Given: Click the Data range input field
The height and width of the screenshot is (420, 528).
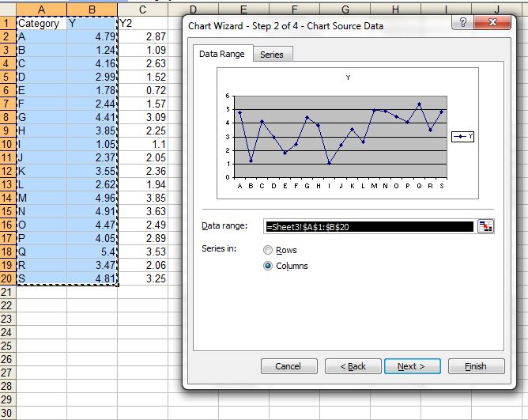Looking at the screenshot, I should pos(370,226).
